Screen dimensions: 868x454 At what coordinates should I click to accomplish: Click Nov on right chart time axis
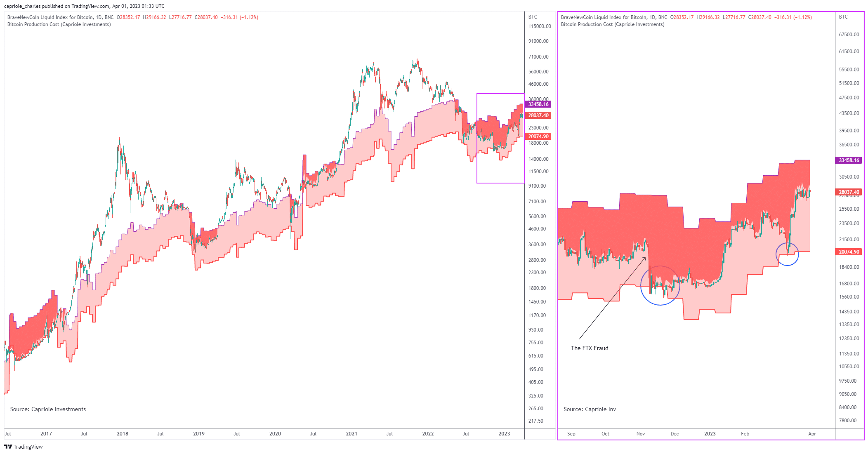point(641,434)
